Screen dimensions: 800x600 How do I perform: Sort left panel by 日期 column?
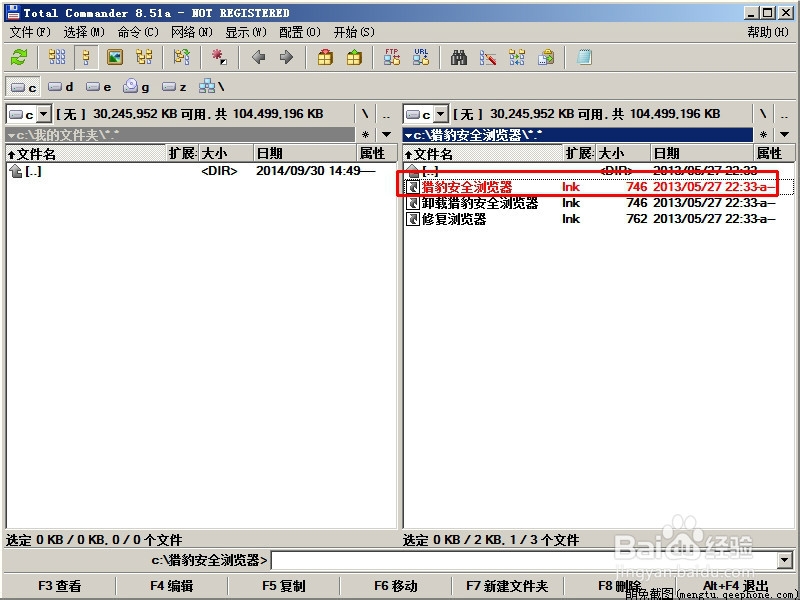tap(305, 154)
